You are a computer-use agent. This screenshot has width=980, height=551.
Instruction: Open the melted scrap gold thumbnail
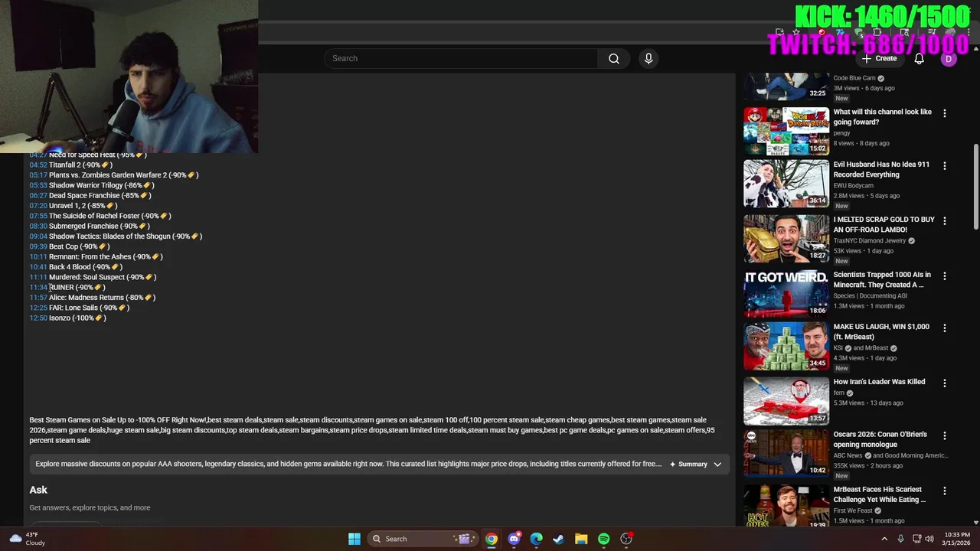click(x=786, y=239)
